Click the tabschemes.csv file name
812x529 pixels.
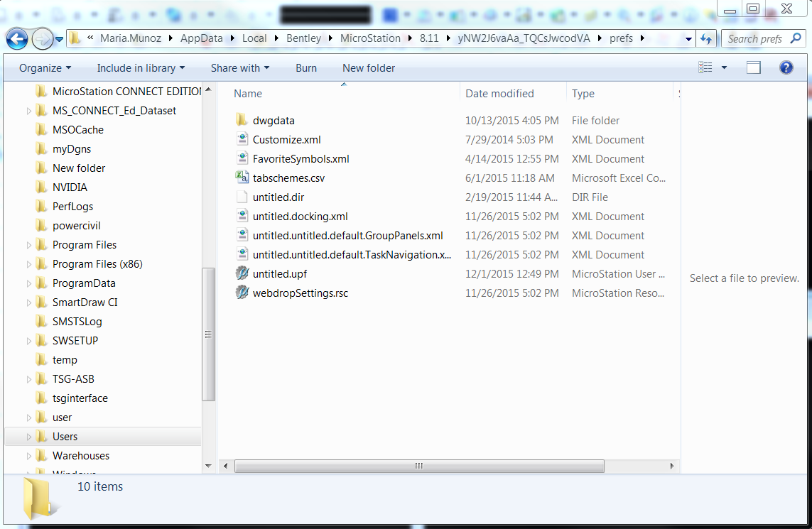pyautogui.click(x=288, y=178)
